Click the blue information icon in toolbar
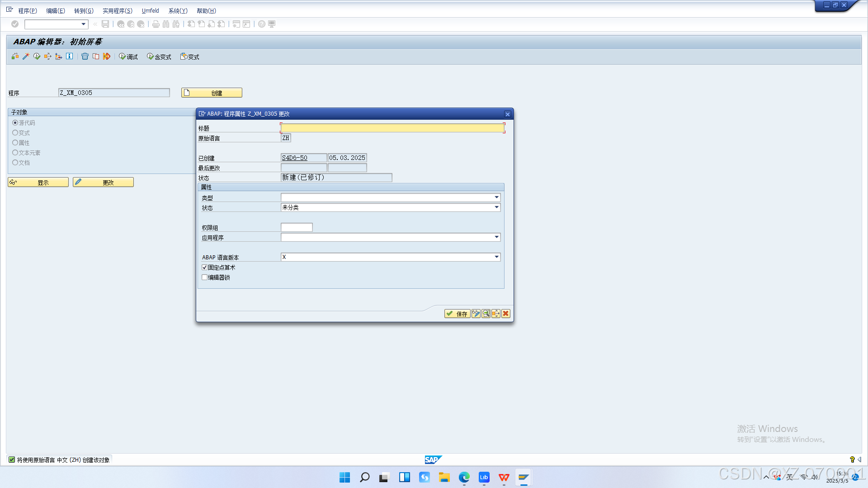The width and height of the screenshot is (868, 488). 69,56
